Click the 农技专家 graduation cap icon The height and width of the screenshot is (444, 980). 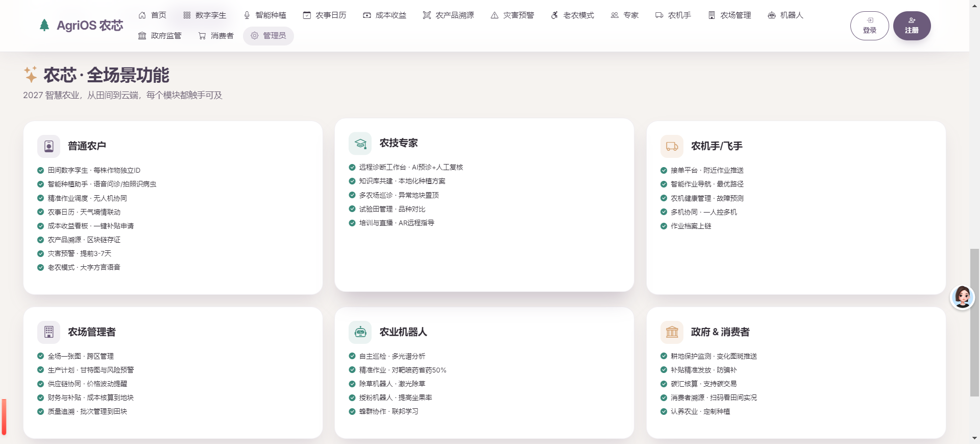pos(360,144)
